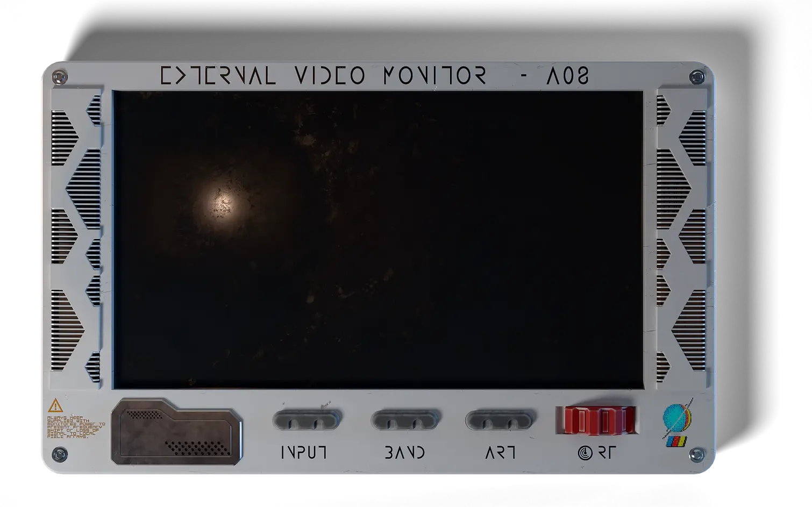Toggle the ART switch

[x=499, y=419]
